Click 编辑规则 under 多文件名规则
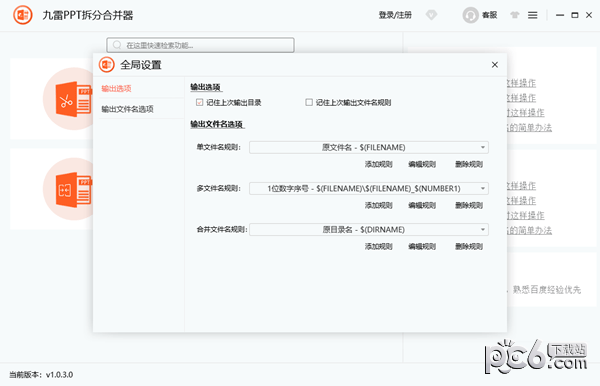600x386 pixels. coord(422,205)
